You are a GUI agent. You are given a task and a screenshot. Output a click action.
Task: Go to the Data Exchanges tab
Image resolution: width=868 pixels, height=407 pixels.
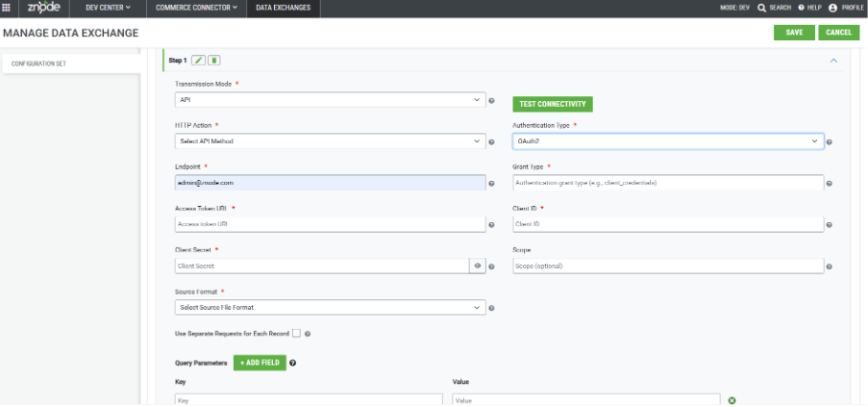click(x=283, y=8)
